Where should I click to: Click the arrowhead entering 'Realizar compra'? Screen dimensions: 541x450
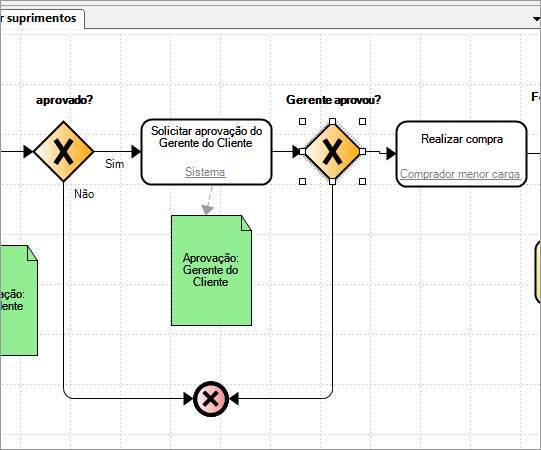(x=391, y=154)
